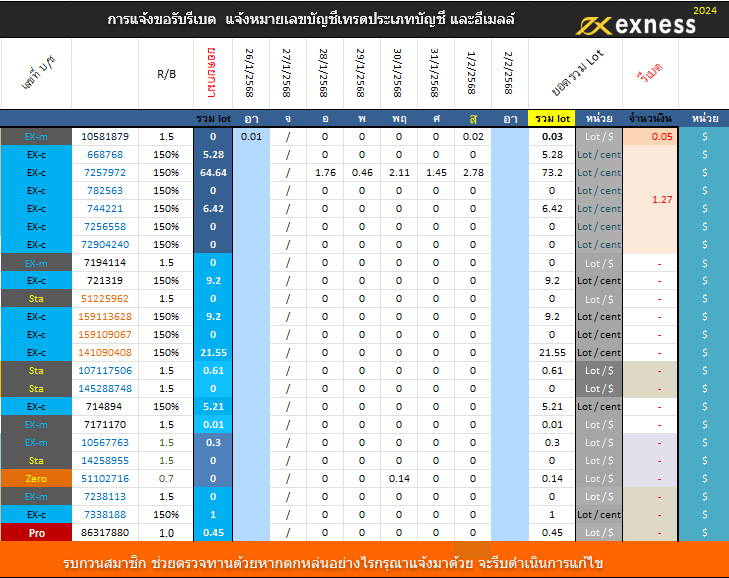This screenshot has height=578, width=729.
Task: Select the 2.11 lot cell
Action: 399,173
